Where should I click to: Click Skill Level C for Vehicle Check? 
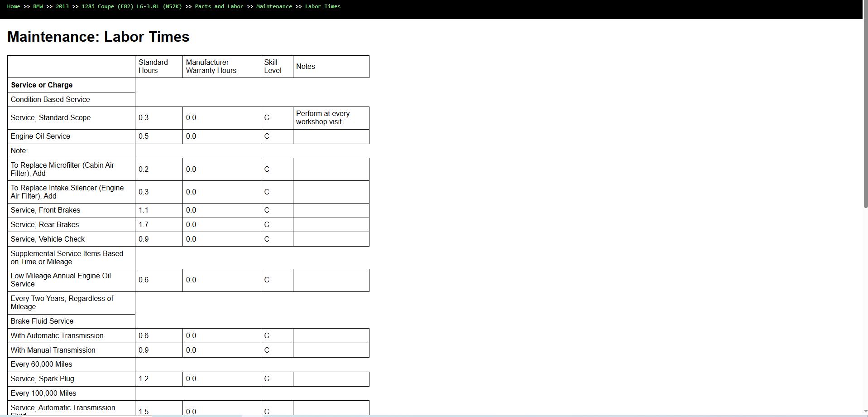click(x=277, y=239)
